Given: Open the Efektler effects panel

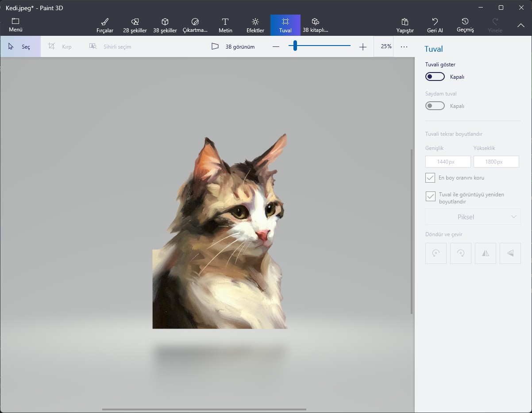Looking at the screenshot, I should (x=255, y=25).
